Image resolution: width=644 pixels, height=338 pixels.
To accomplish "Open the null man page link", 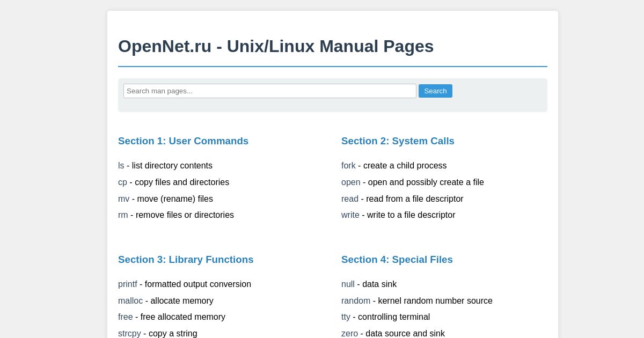I will (348, 284).
